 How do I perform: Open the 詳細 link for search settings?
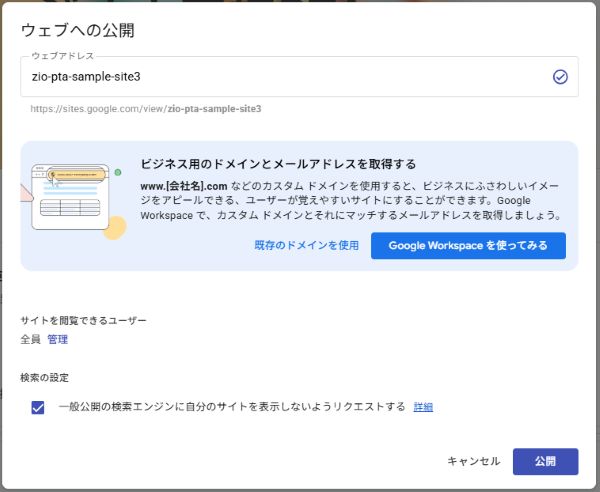[423, 407]
